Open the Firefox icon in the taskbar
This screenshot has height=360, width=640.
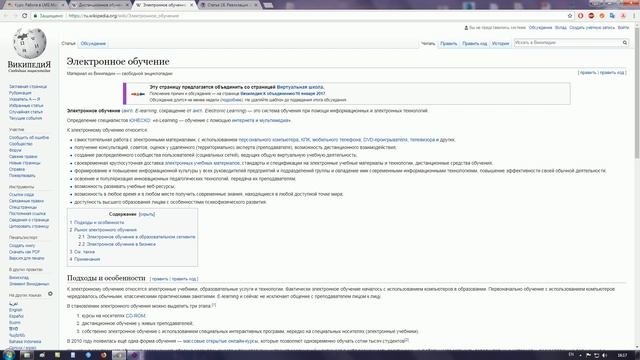[x=104, y=355]
